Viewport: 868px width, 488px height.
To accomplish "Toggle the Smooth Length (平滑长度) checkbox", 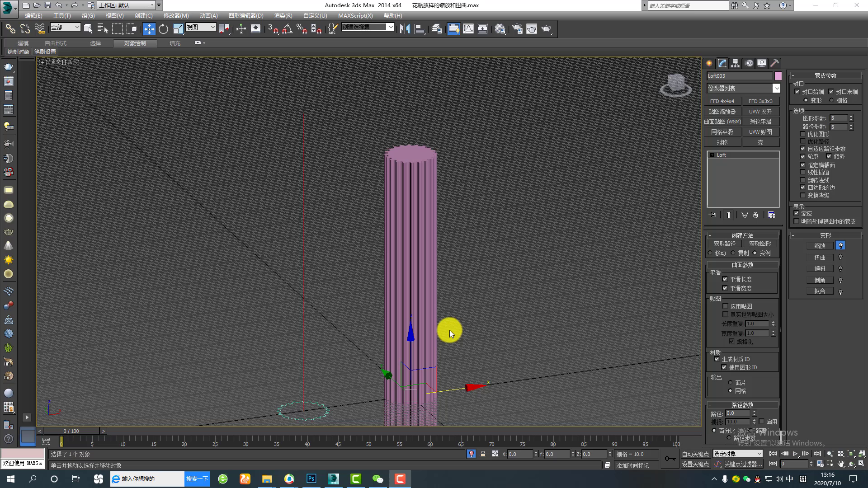I will (725, 279).
